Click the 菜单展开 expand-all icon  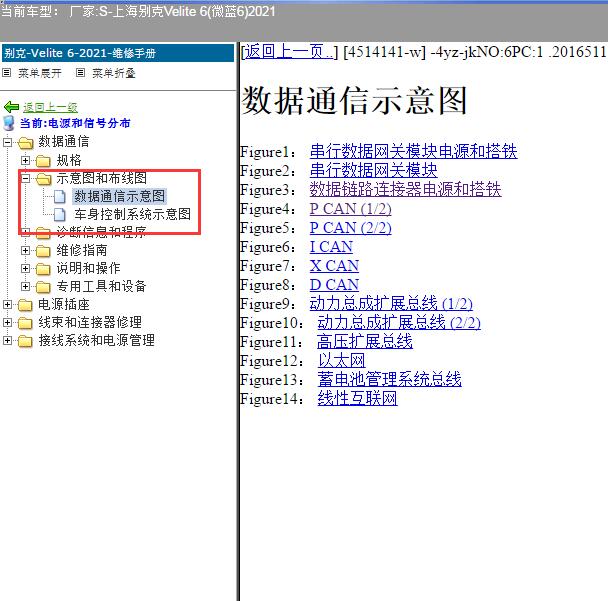(x=7, y=73)
